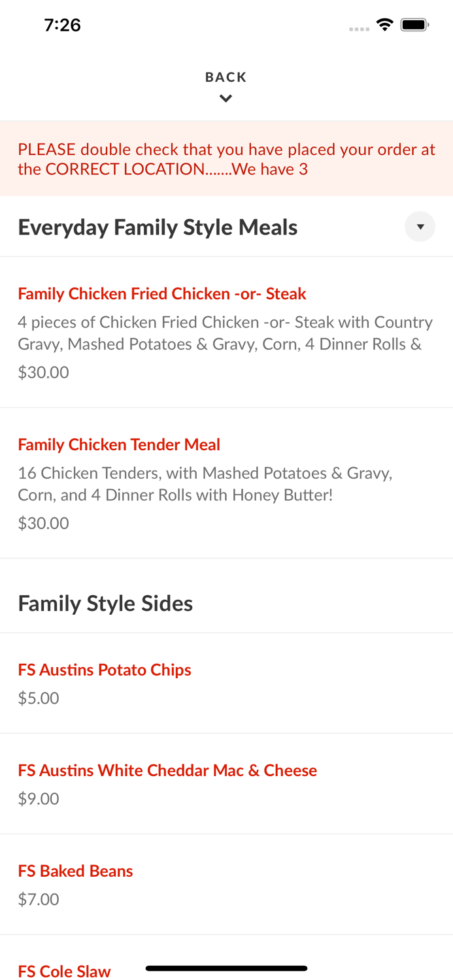Tap the circular arrow icon beside Everyday Family Style Meals
This screenshot has width=453, height=980.
click(x=420, y=226)
